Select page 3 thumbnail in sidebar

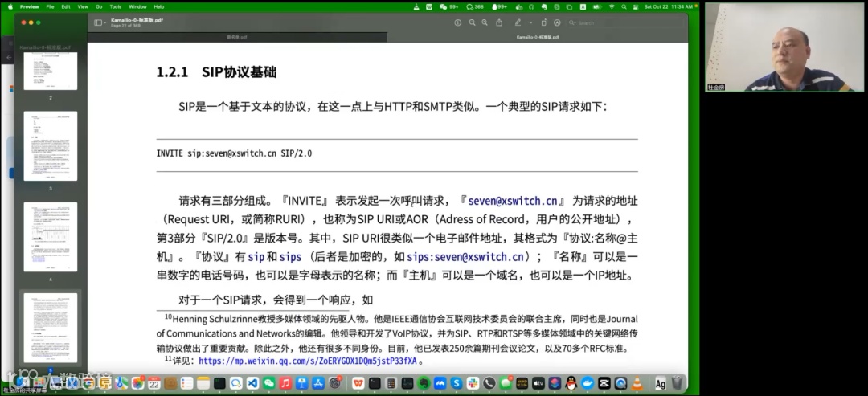(51, 146)
